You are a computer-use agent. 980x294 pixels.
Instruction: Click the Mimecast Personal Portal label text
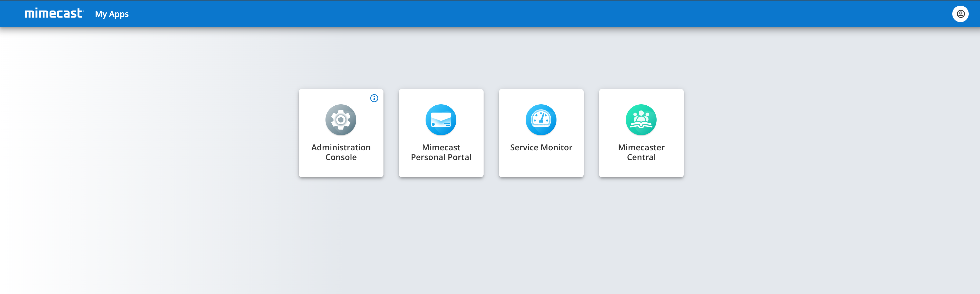[441, 152]
